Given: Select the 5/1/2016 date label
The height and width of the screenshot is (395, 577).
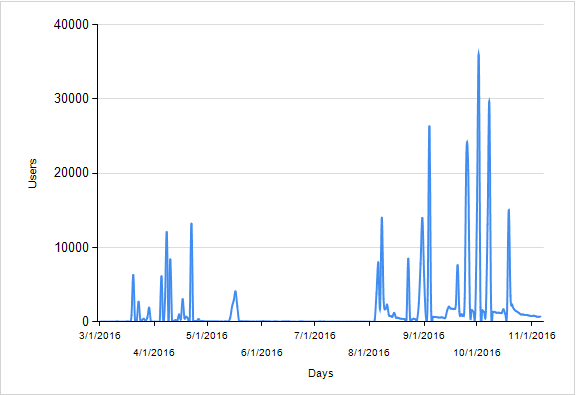Looking at the screenshot, I should (207, 336).
